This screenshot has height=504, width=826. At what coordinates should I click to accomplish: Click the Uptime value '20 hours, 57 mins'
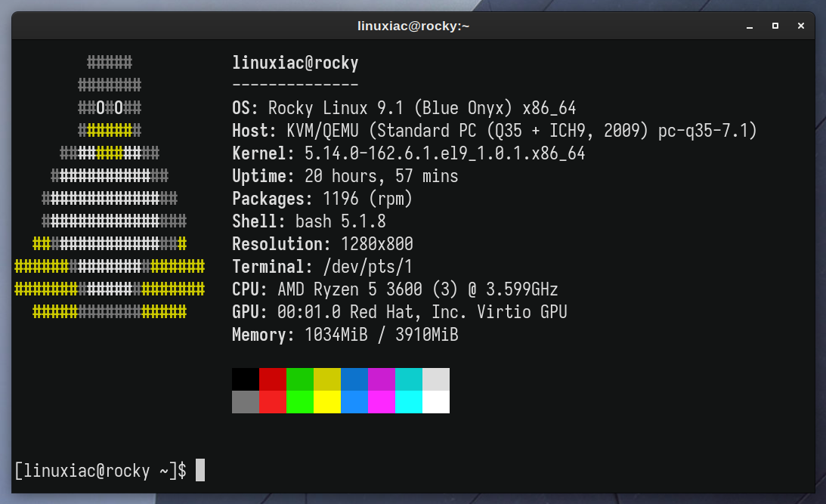point(382,176)
